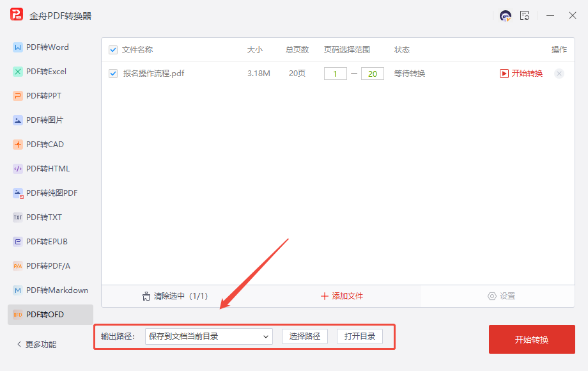
Task: Go back via 更多功能 chevron
Action: coord(19,344)
